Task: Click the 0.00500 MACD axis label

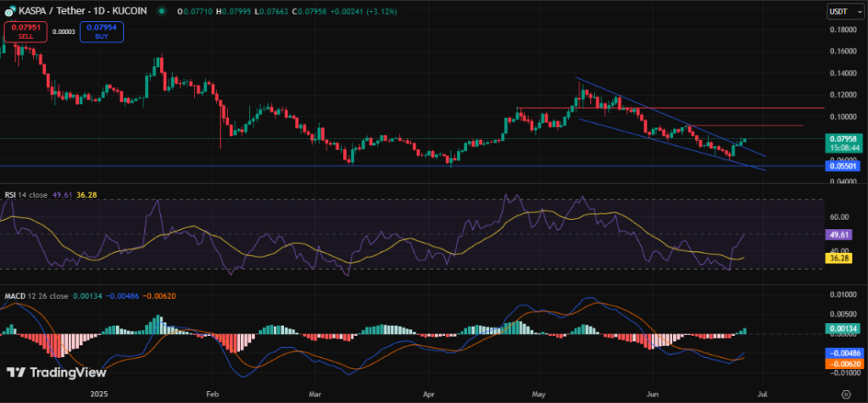Action: [x=845, y=314]
